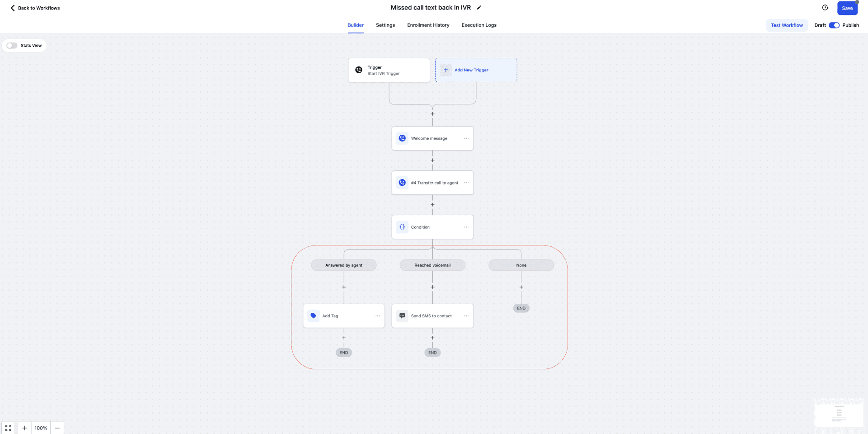Add step between Welcome message and Transfer call
This screenshot has width=868, height=434.
pos(432,160)
